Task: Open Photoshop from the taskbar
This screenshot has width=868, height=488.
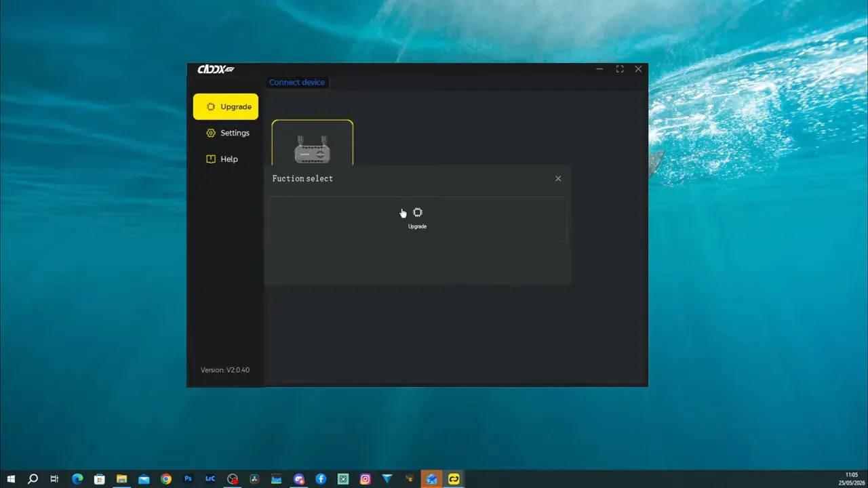Action: (x=189, y=479)
